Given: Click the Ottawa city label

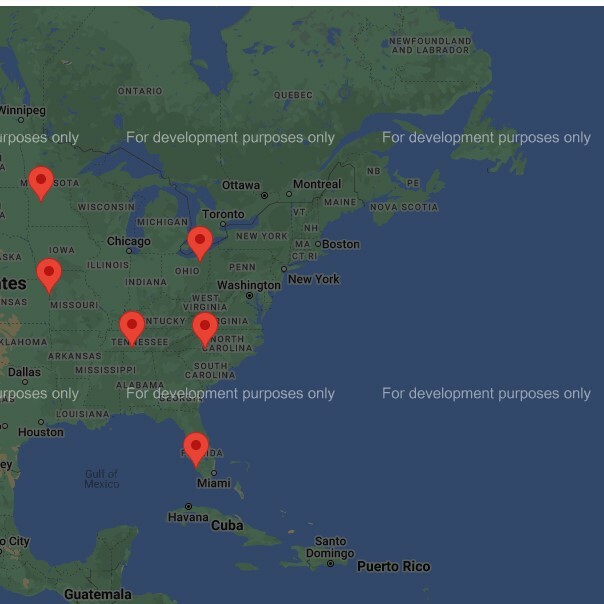Looking at the screenshot, I should pos(241,185).
